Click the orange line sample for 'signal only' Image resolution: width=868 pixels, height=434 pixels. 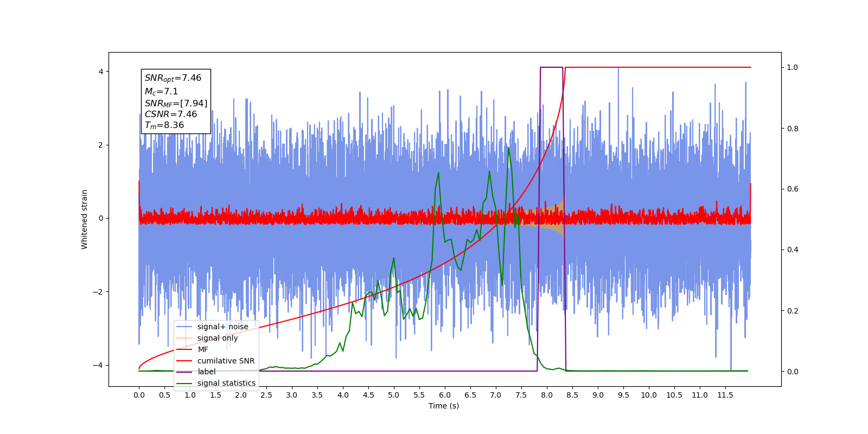(184, 338)
